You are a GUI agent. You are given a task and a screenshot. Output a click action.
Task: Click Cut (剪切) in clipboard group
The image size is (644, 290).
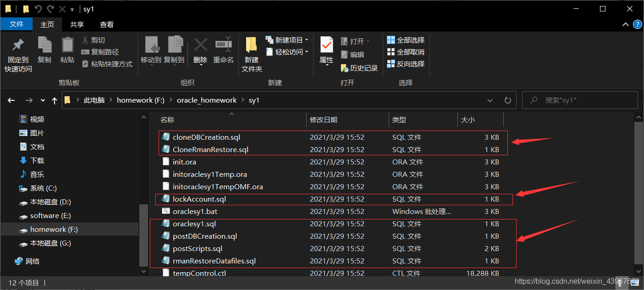93,40
